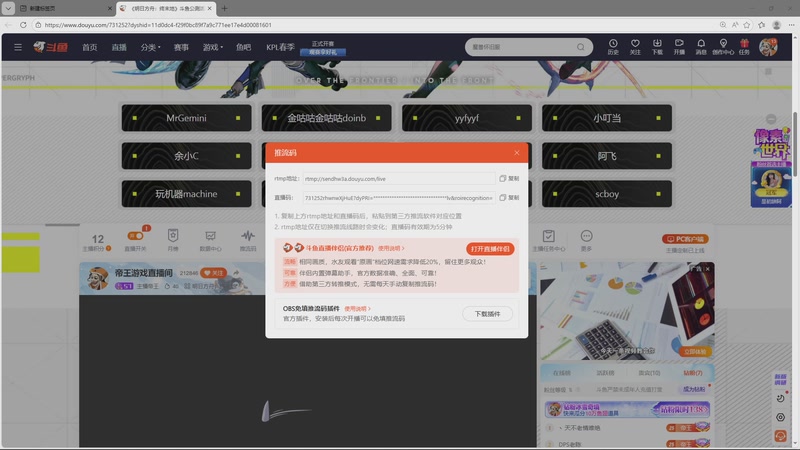Click the 帝王游戏直播间 streamer avatar
800x450 pixels.
click(97, 278)
